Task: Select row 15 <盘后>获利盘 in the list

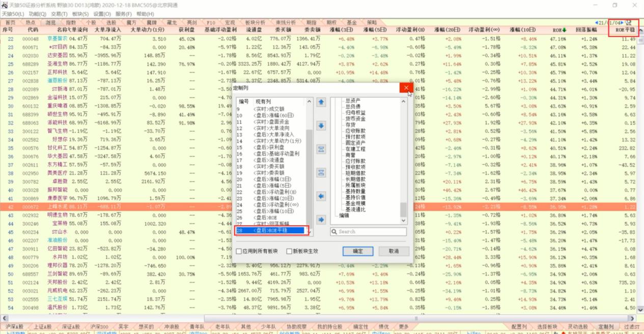Action: coord(270,147)
